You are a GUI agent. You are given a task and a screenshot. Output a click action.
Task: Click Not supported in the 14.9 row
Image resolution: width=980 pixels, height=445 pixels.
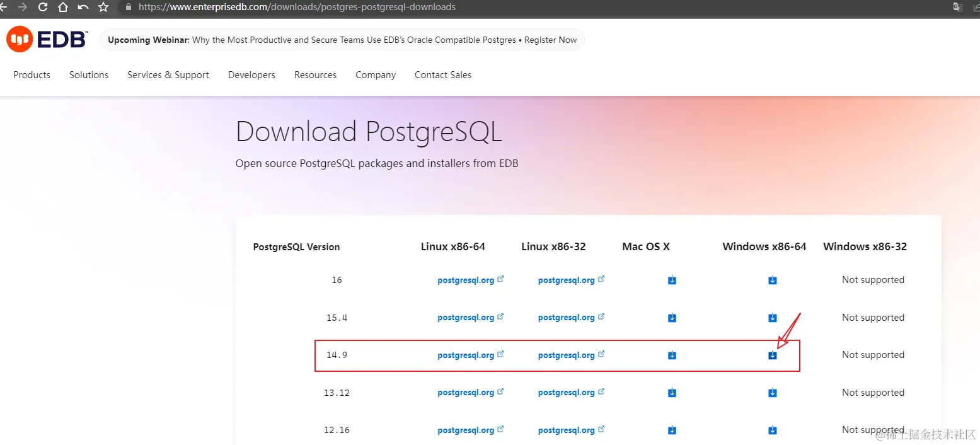point(873,355)
